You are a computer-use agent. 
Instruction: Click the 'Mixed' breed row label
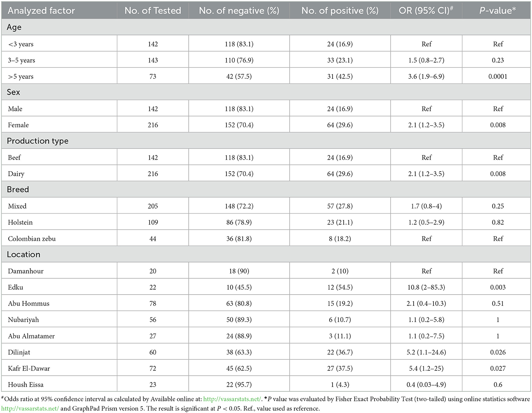[x=17, y=206]
